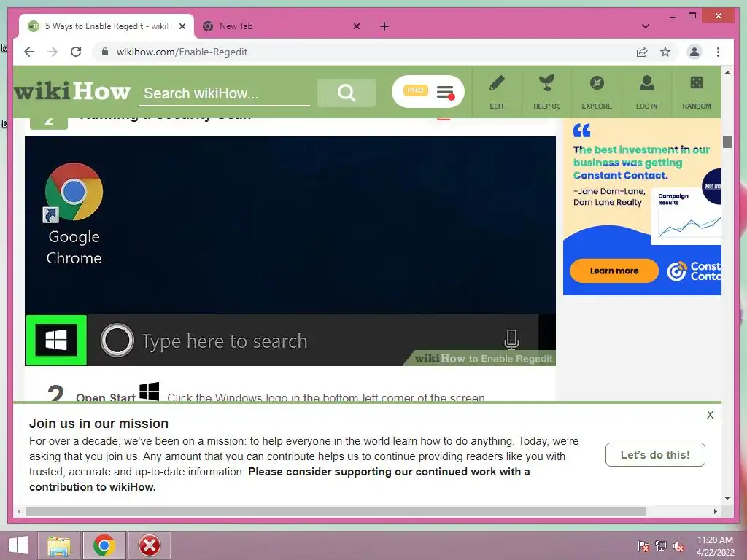
Task: Click the red X taskbar app
Action: 149,545
